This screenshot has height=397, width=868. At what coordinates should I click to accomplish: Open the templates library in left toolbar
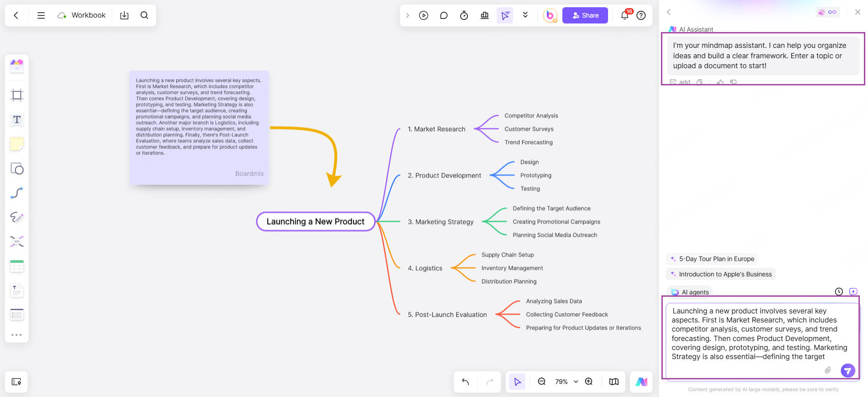tap(17, 66)
